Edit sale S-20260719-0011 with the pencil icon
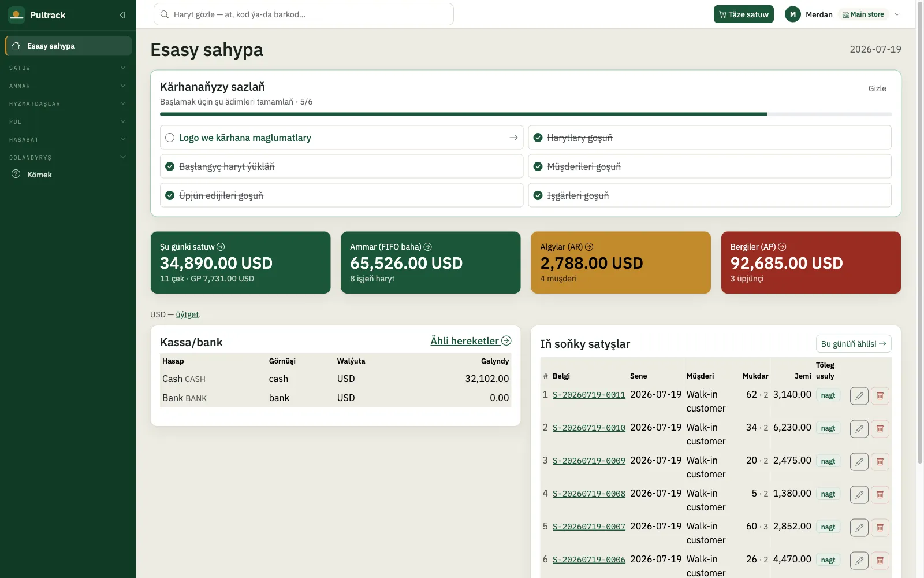 [x=859, y=396]
